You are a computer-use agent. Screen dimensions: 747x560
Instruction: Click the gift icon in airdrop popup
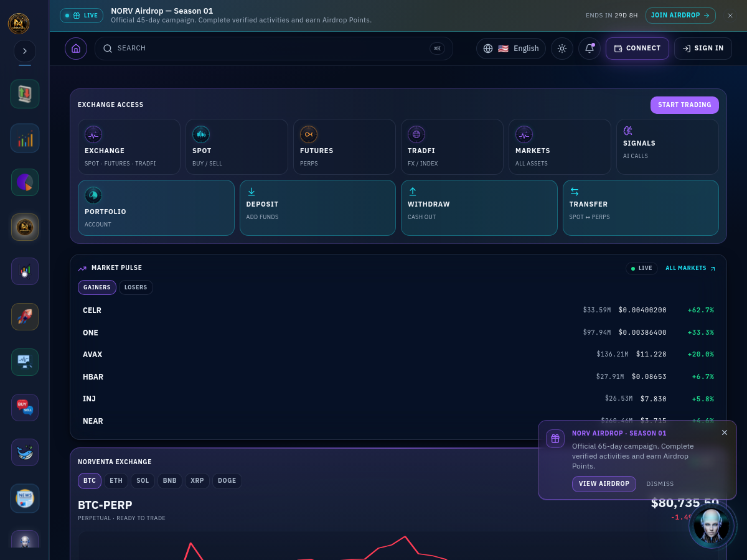point(555,439)
